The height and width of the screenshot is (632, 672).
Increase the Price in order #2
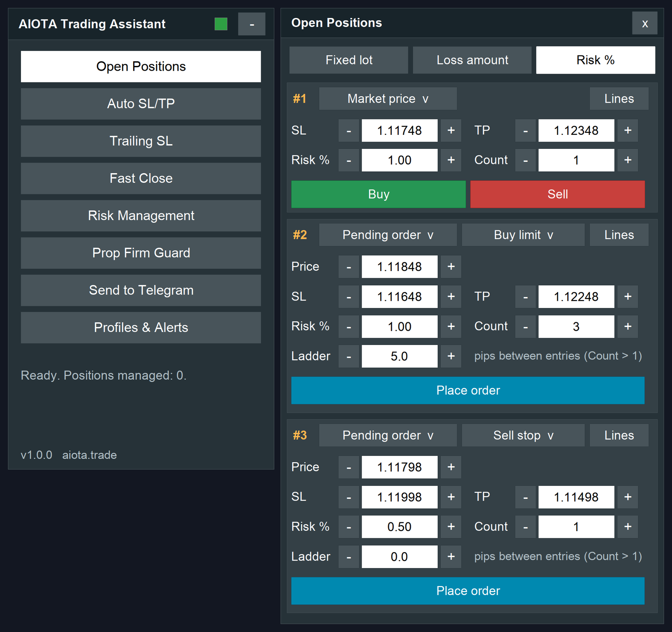pos(451,267)
